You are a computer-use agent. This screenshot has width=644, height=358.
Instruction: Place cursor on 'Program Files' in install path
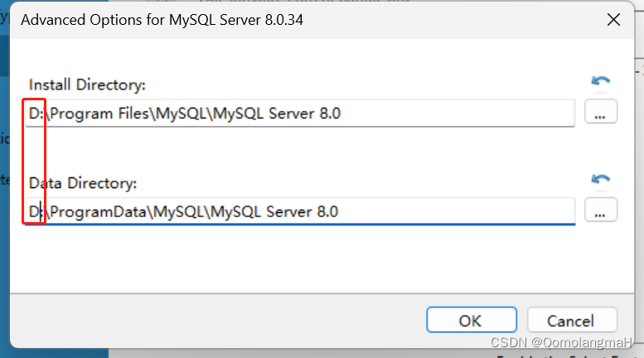[99, 114]
